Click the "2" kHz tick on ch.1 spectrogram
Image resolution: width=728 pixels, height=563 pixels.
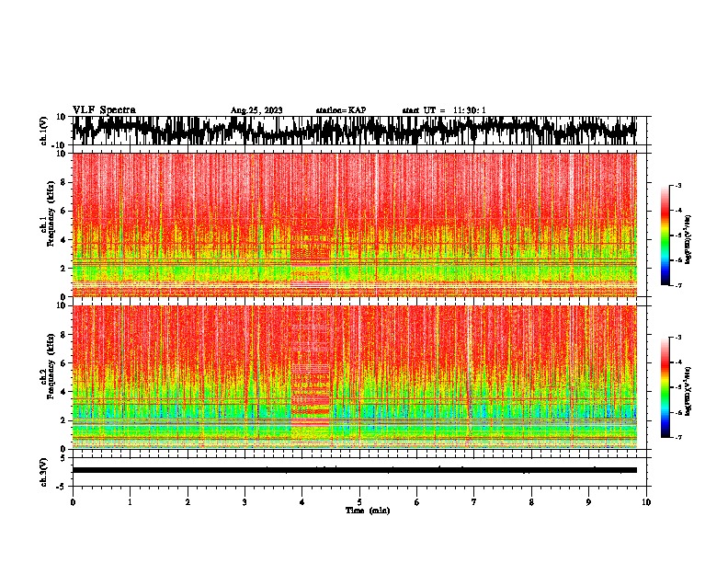coord(63,268)
